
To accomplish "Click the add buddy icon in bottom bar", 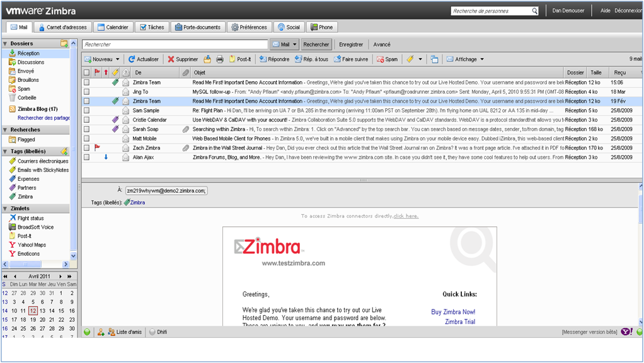I will click(101, 331).
